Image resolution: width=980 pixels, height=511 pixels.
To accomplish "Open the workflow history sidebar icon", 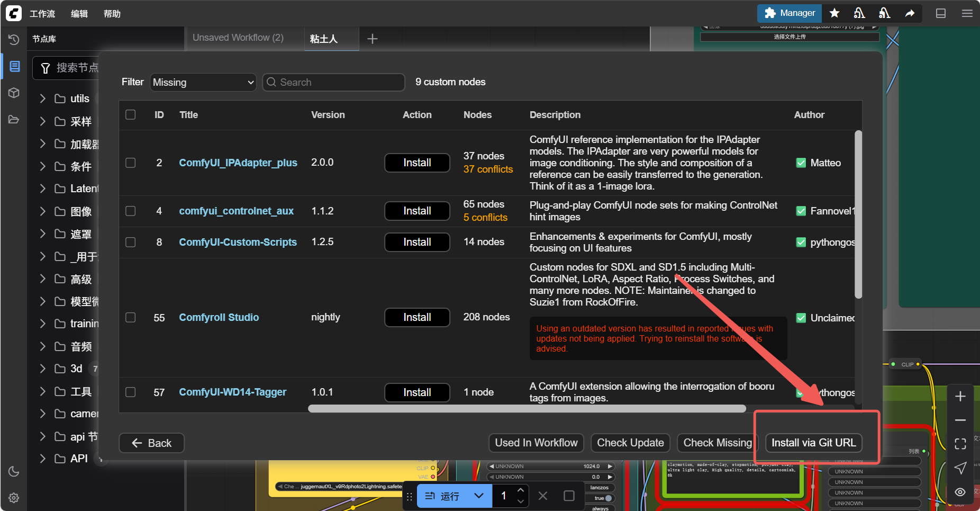I will point(14,40).
